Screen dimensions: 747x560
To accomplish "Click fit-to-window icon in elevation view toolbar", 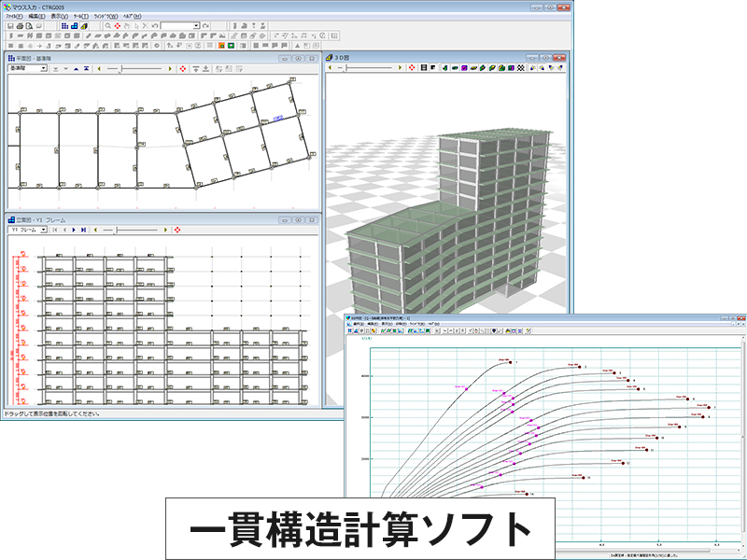I will point(177,229).
